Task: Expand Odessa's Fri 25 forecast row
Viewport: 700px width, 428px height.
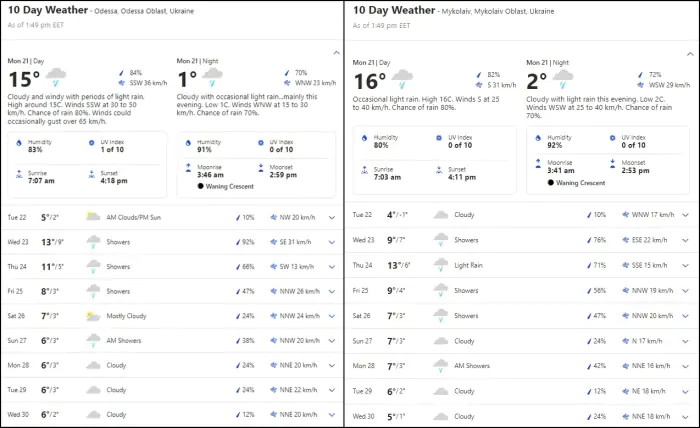Action: (x=332, y=291)
